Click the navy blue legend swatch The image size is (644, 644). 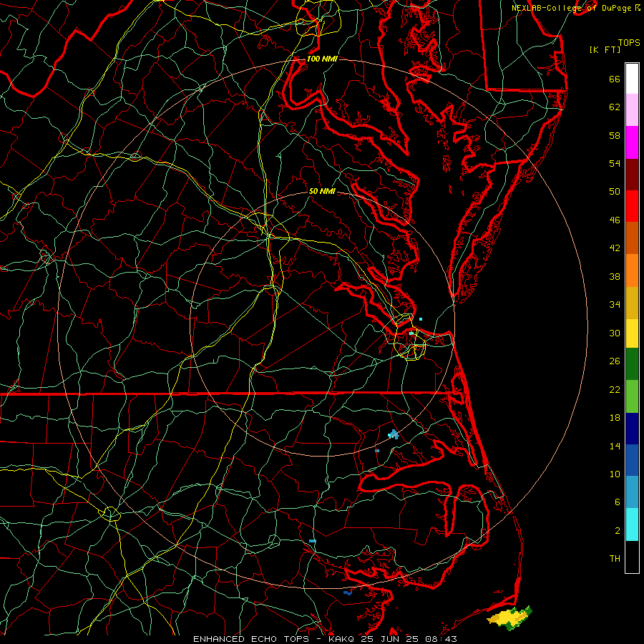pyautogui.click(x=632, y=429)
